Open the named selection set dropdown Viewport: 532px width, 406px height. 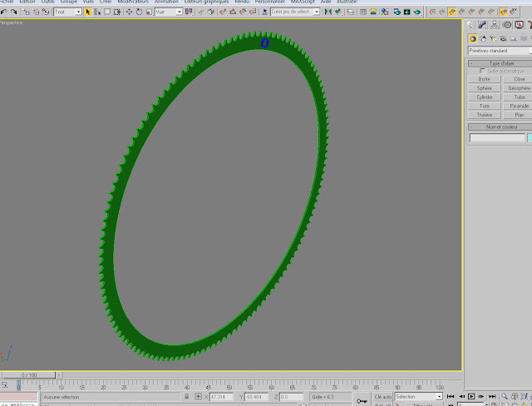pos(295,12)
